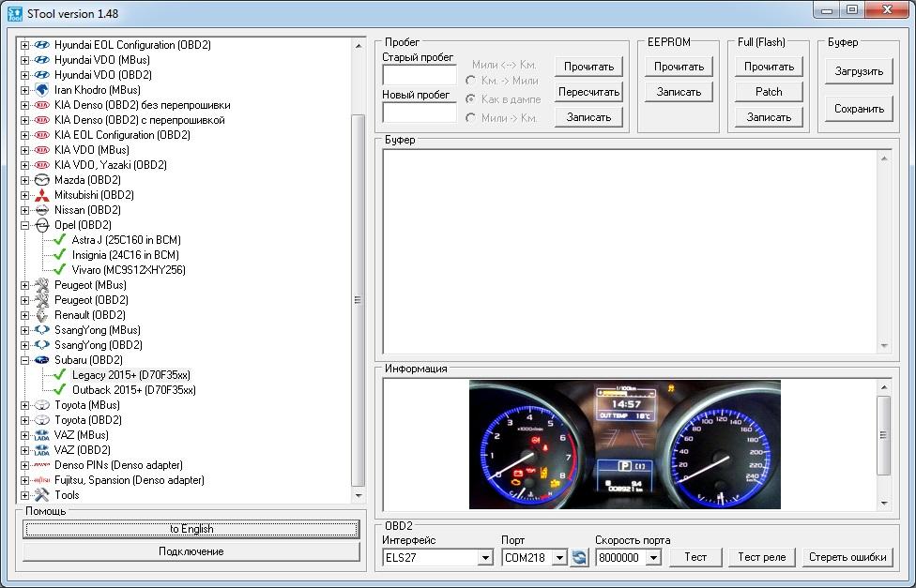Click the Nissan logo icon
Image resolution: width=916 pixels, height=588 pixels.
41,210
